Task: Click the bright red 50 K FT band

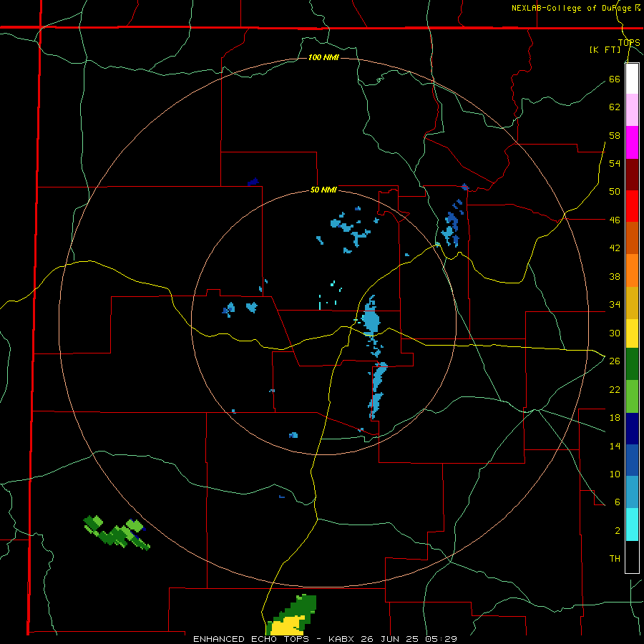Action: [x=632, y=206]
